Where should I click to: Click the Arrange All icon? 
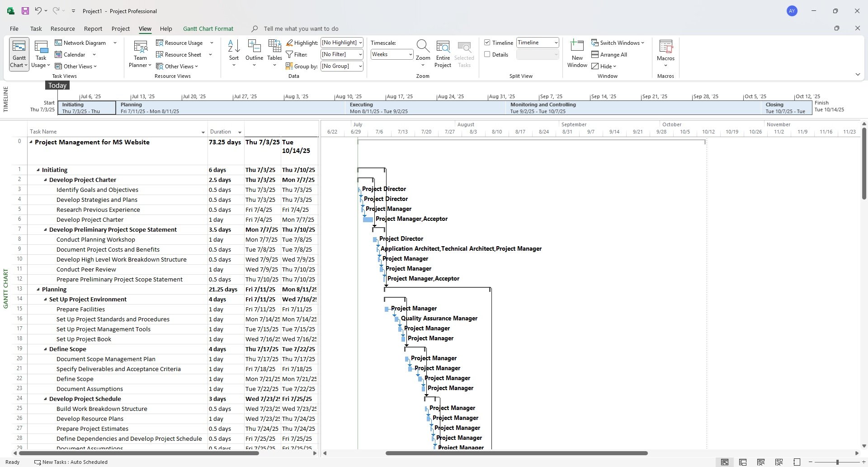click(595, 54)
